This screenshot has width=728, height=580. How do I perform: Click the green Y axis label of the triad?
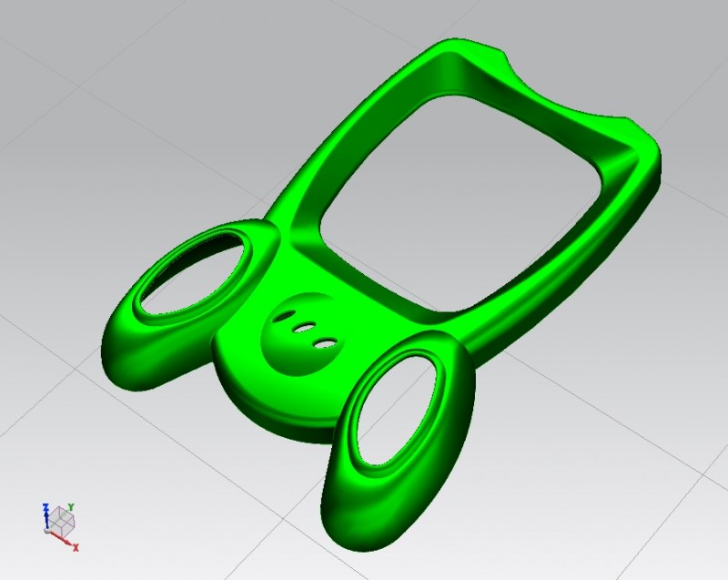[x=71, y=506]
